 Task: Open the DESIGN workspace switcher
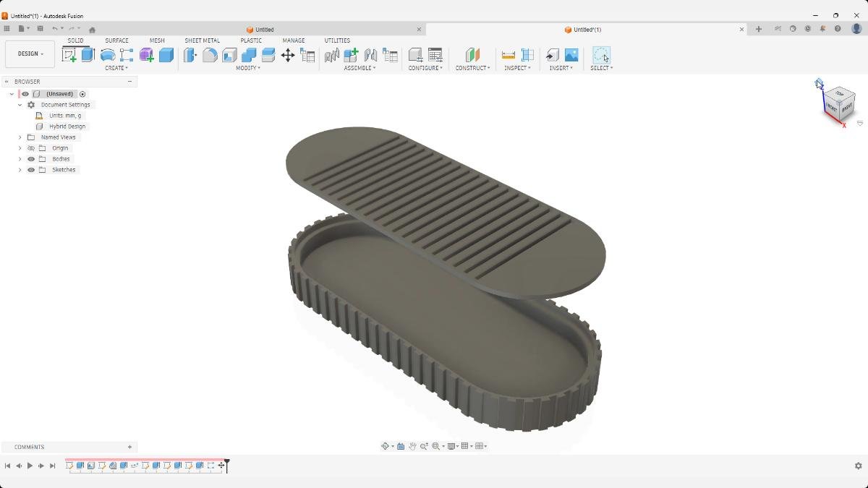(29, 53)
